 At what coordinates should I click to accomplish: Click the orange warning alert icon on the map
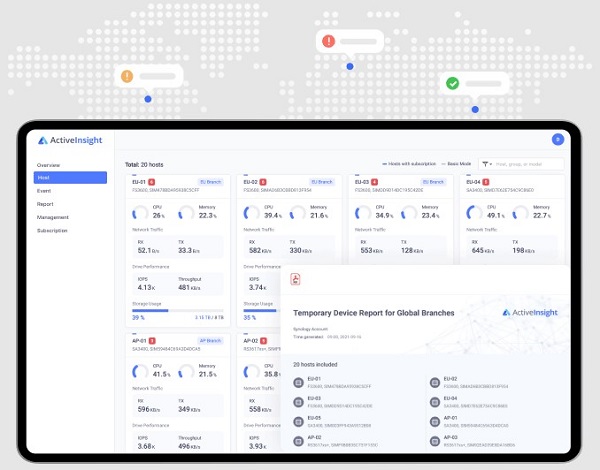[127, 75]
